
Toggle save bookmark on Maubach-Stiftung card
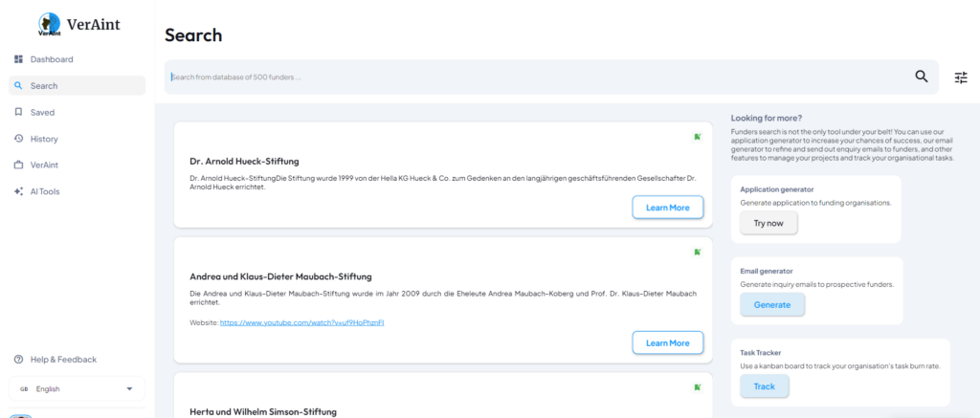click(x=698, y=252)
